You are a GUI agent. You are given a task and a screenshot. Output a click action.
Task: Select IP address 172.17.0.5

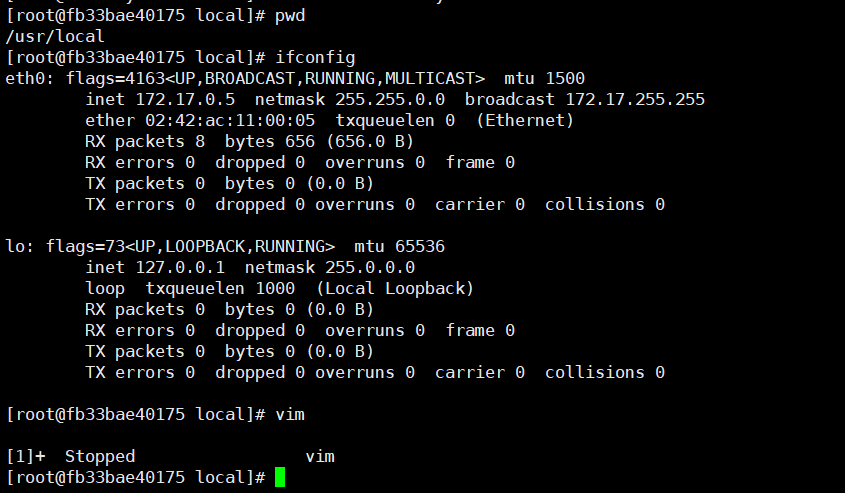(x=185, y=100)
